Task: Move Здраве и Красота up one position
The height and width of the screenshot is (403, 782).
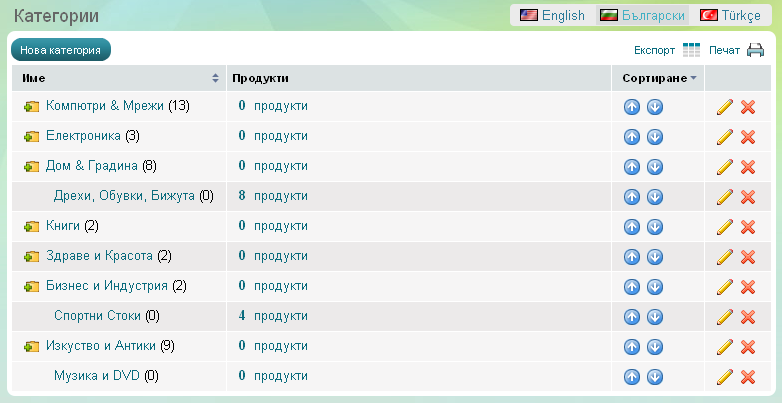Action: coord(632,257)
